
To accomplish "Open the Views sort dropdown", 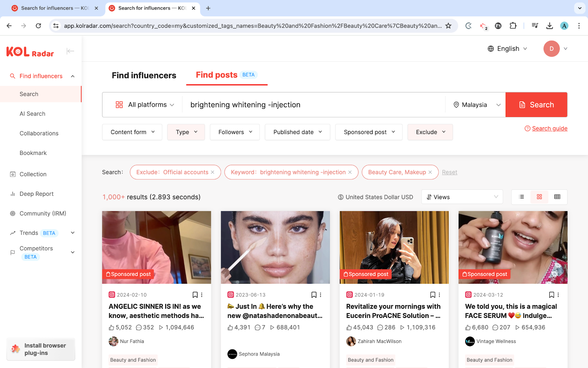I will click(x=462, y=197).
